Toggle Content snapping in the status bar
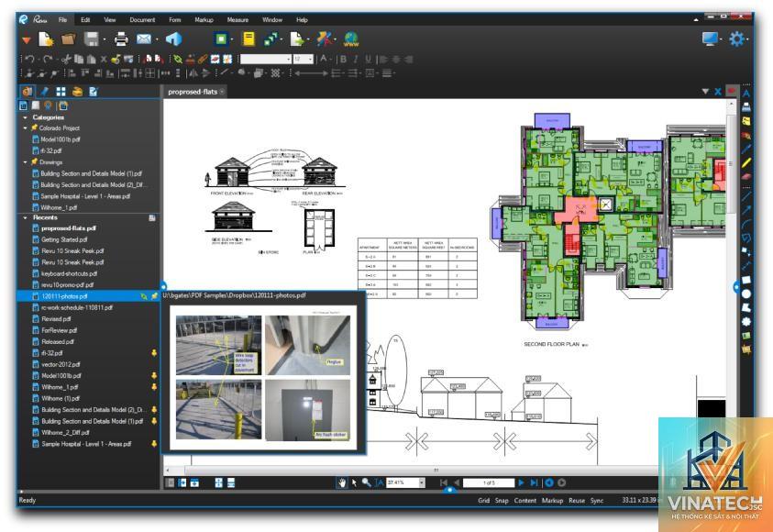Image resolution: width=773 pixels, height=532 pixels. pyautogui.click(x=525, y=501)
